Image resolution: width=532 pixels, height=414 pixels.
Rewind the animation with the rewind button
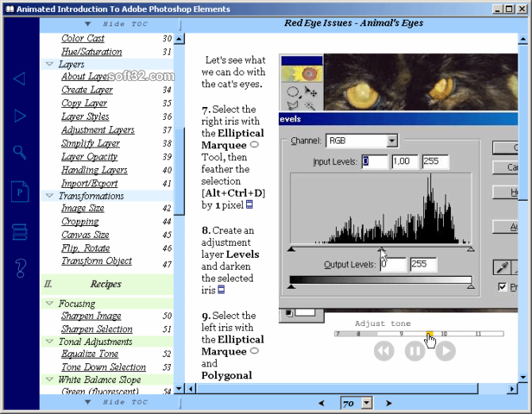(x=384, y=351)
